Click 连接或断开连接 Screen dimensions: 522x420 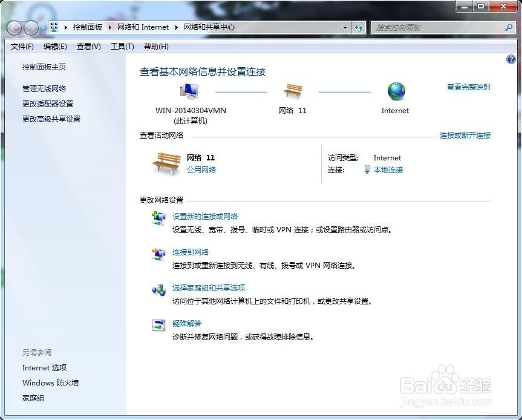pos(465,136)
